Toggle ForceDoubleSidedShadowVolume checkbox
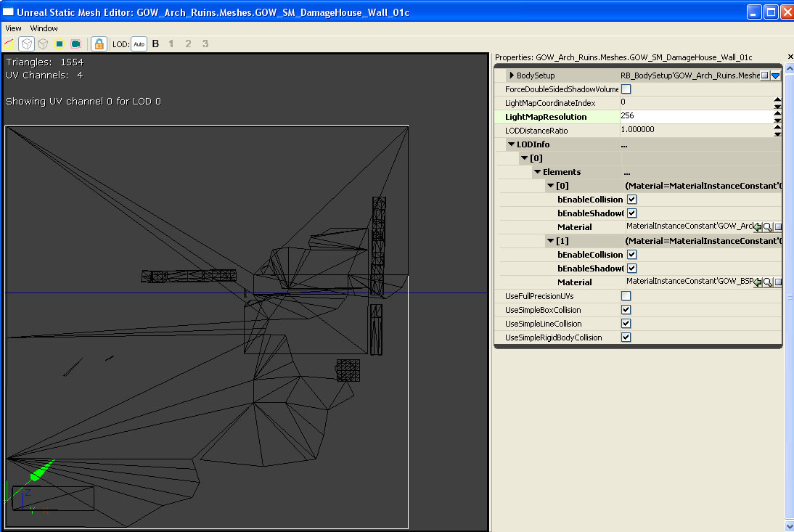 [x=626, y=89]
